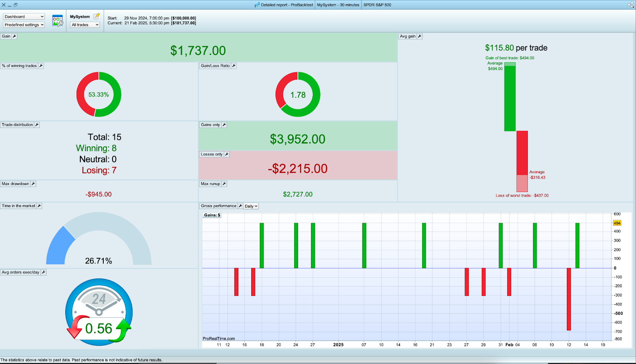The image size is (636, 364).
Task: Click the dashboard layout icon in toolbar
Action: 58,21
